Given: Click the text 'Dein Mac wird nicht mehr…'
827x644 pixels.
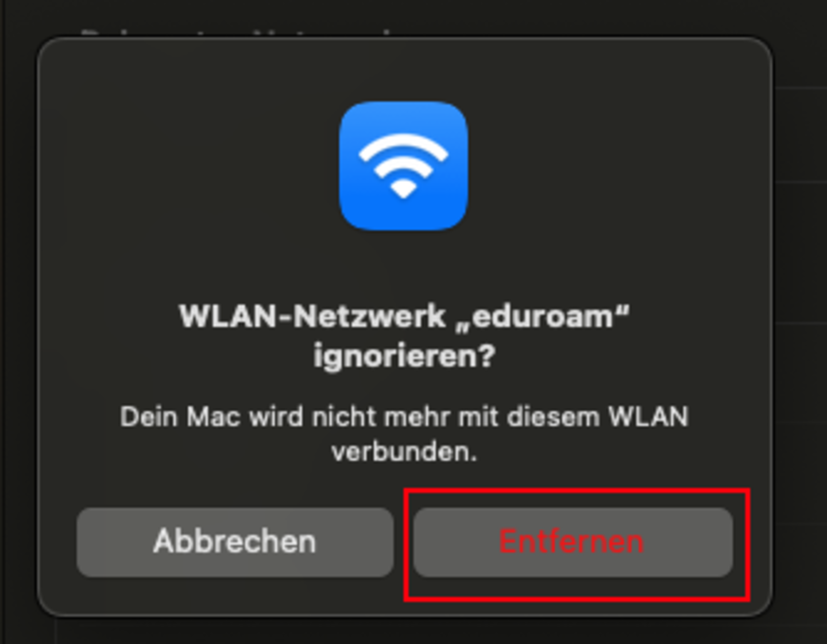Looking at the screenshot, I should click(x=404, y=434).
